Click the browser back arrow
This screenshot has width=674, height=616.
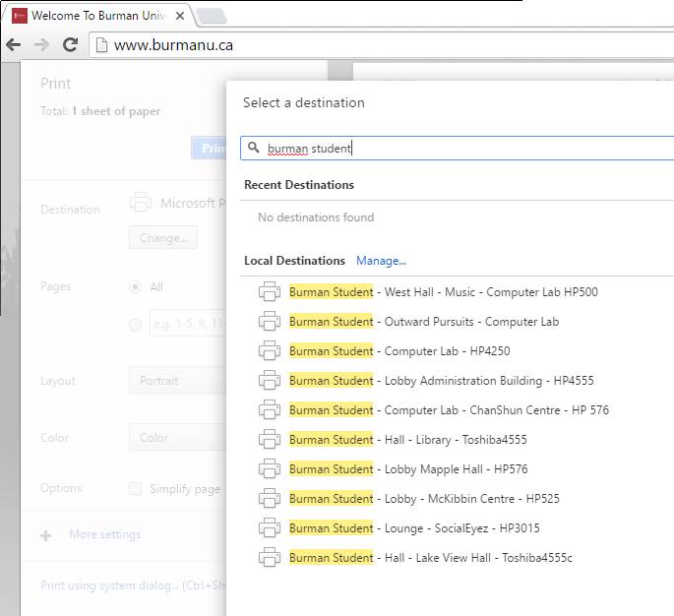pos(14,44)
